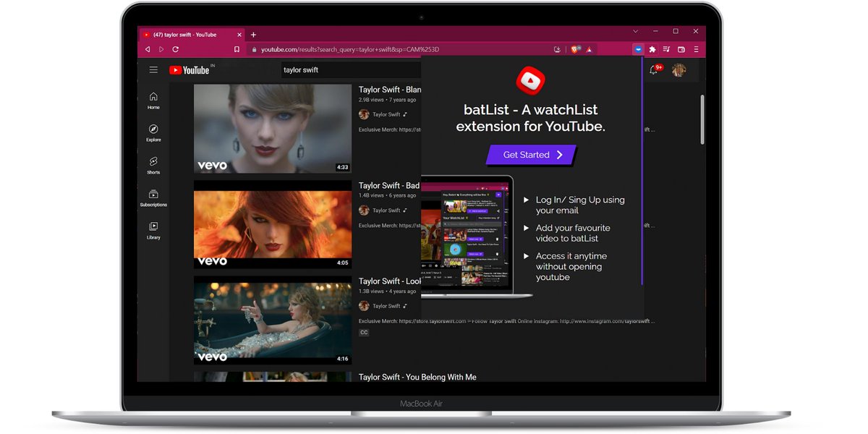Viewport: 868px width, 434px height.
Task: Click the CC badge under third video
Action: click(x=364, y=333)
